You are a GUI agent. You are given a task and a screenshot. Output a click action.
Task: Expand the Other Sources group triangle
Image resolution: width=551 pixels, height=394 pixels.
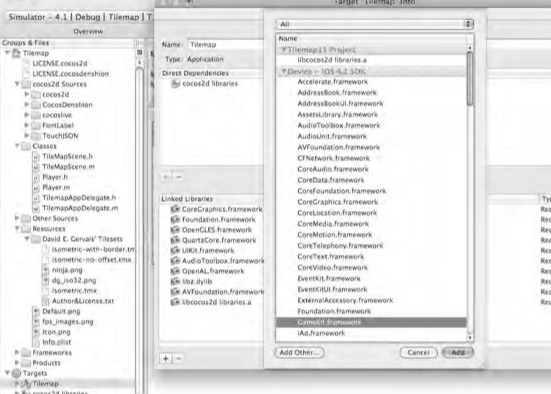(17, 218)
